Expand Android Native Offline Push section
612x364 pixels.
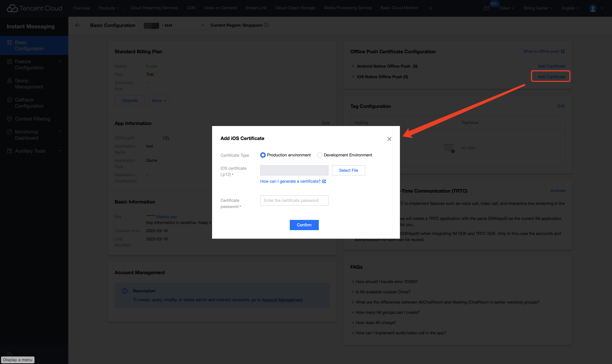pos(353,66)
